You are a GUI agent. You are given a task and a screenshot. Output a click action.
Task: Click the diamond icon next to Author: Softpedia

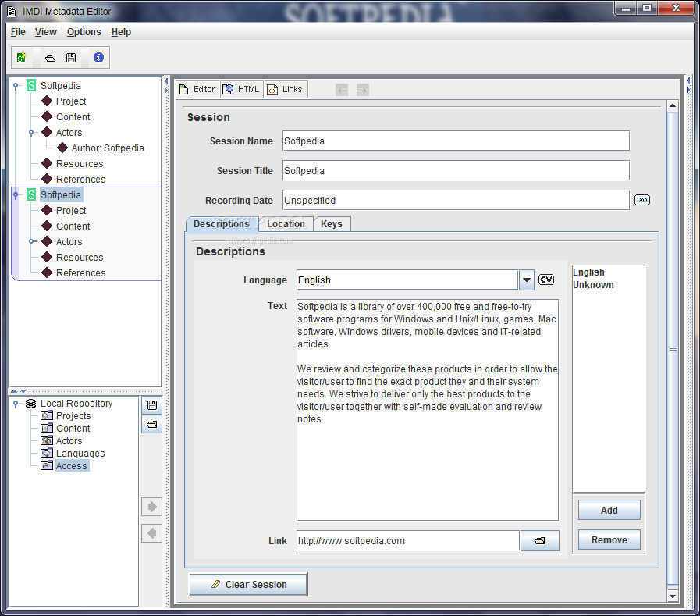62,148
